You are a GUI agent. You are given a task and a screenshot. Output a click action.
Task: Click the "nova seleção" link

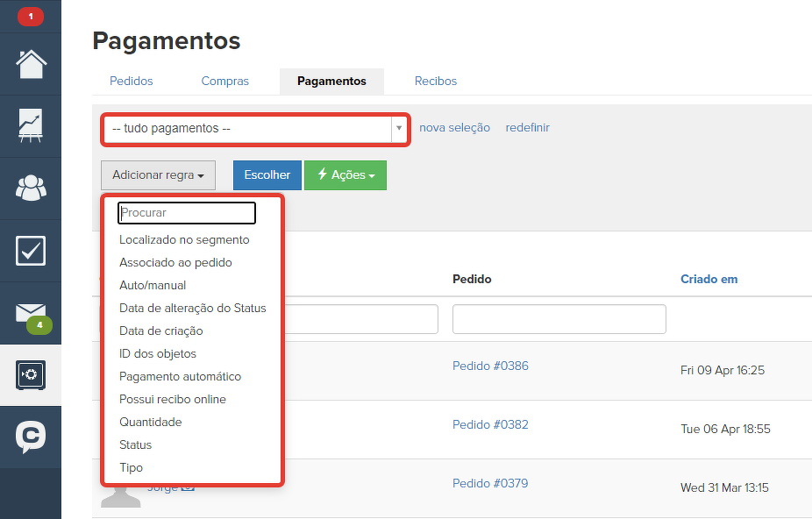click(454, 128)
